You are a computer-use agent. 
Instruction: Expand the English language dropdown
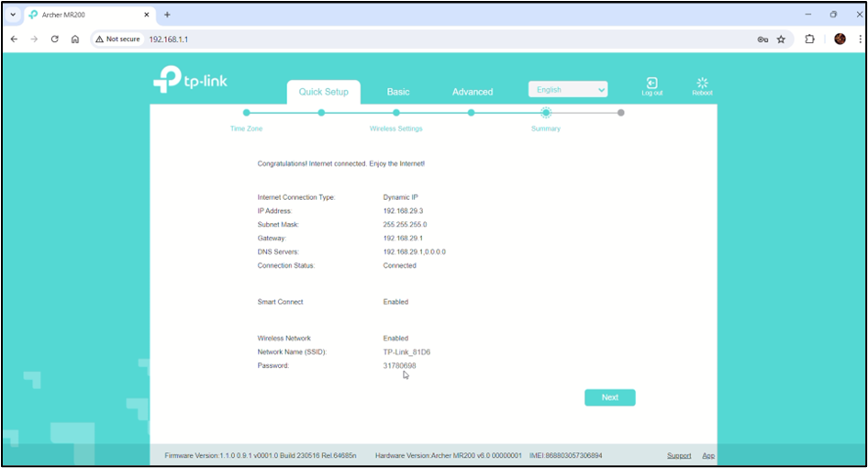click(x=568, y=90)
